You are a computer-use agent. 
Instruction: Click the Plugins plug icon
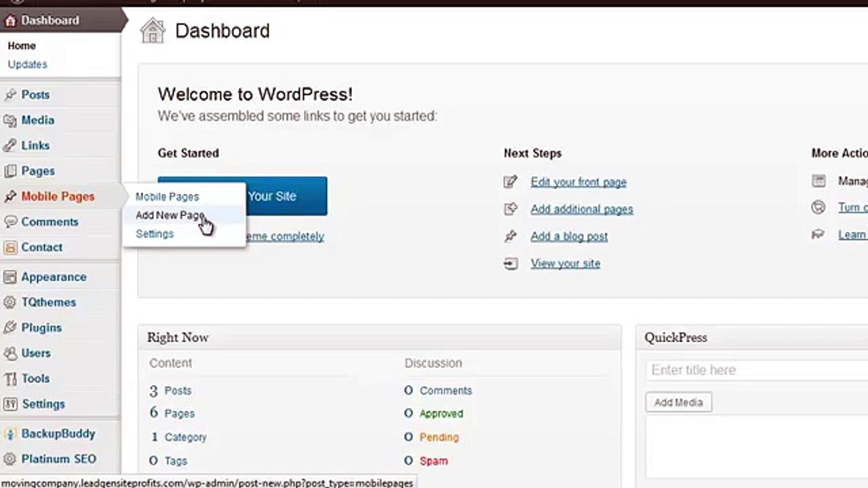coord(9,328)
